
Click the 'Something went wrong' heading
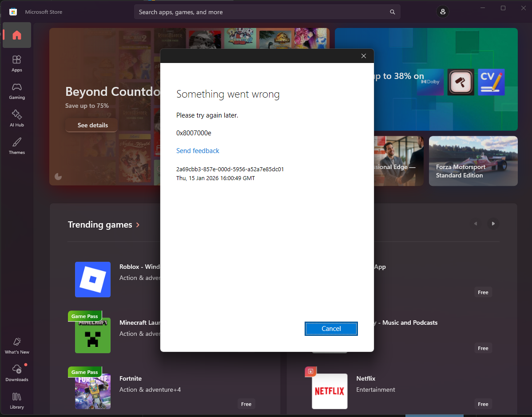click(228, 94)
